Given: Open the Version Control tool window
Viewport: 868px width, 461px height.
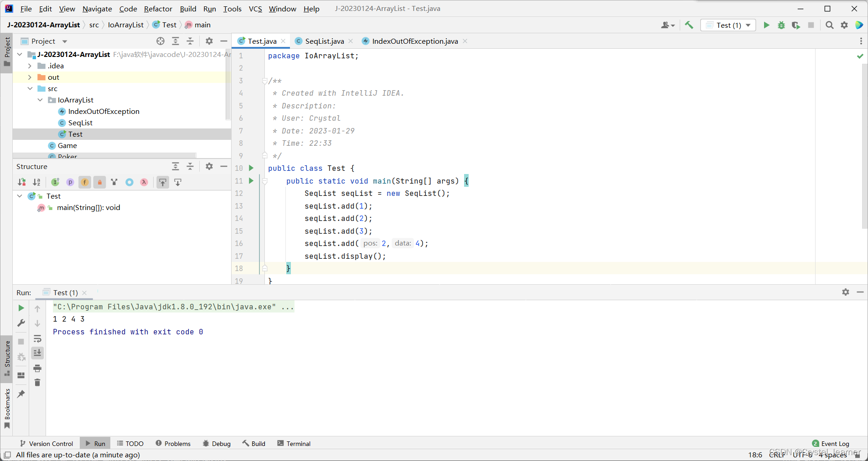Looking at the screenshot, I should (46, 443).
